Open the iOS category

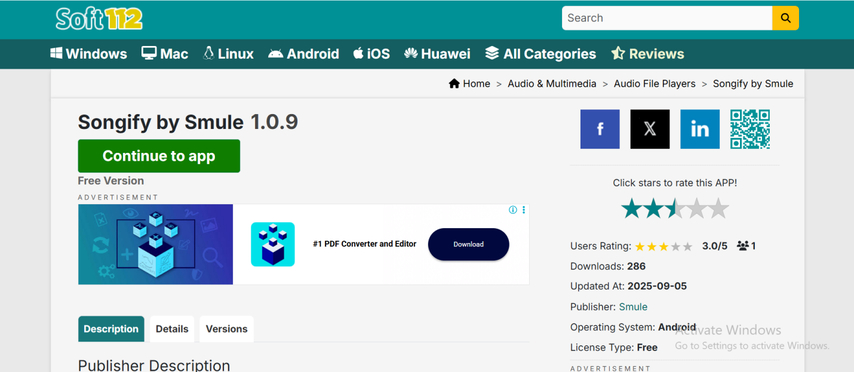(371, 54)
